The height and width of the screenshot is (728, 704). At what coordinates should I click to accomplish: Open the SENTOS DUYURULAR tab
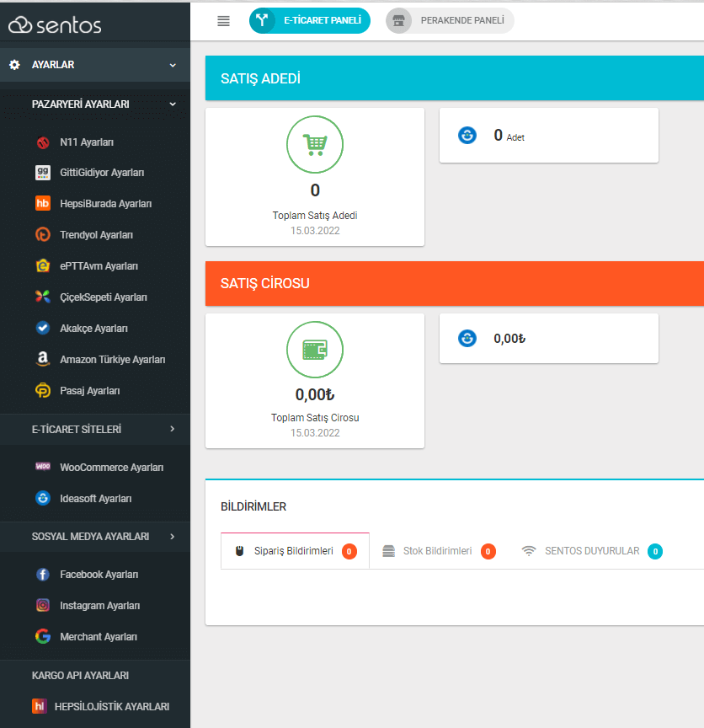[592, 551]
